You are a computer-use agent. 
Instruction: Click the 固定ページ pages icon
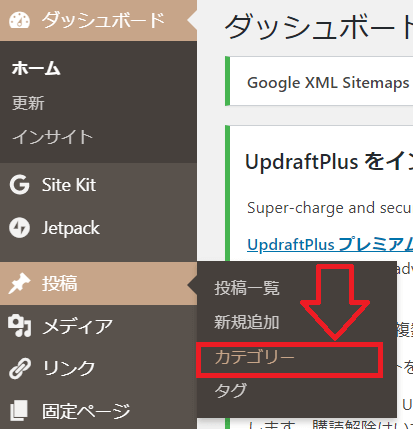pos(19,410)
